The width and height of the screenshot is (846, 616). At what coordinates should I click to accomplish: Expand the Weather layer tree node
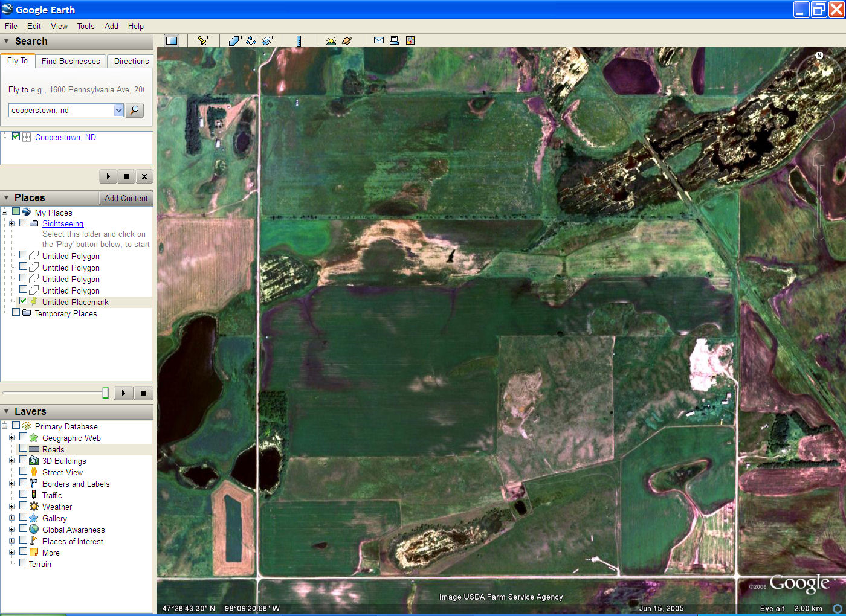[x=11, y=506]
